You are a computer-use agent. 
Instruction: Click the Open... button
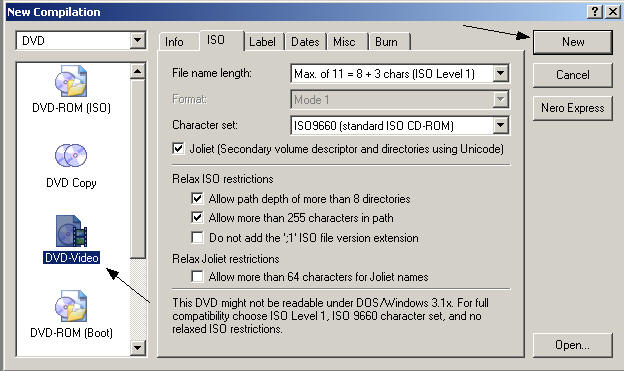573,345
